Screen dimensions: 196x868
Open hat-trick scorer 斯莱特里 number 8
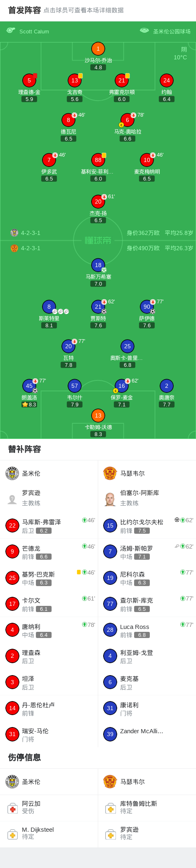(x=49, y=307)
